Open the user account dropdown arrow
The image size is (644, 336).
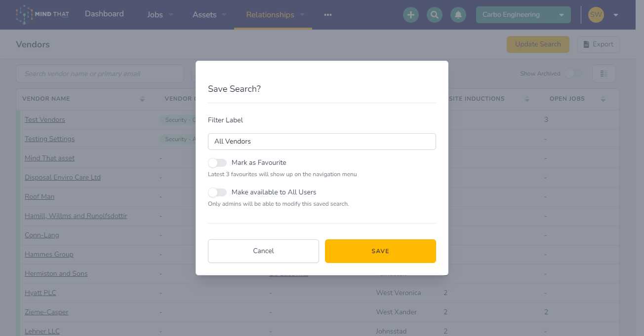click(616, 15)
